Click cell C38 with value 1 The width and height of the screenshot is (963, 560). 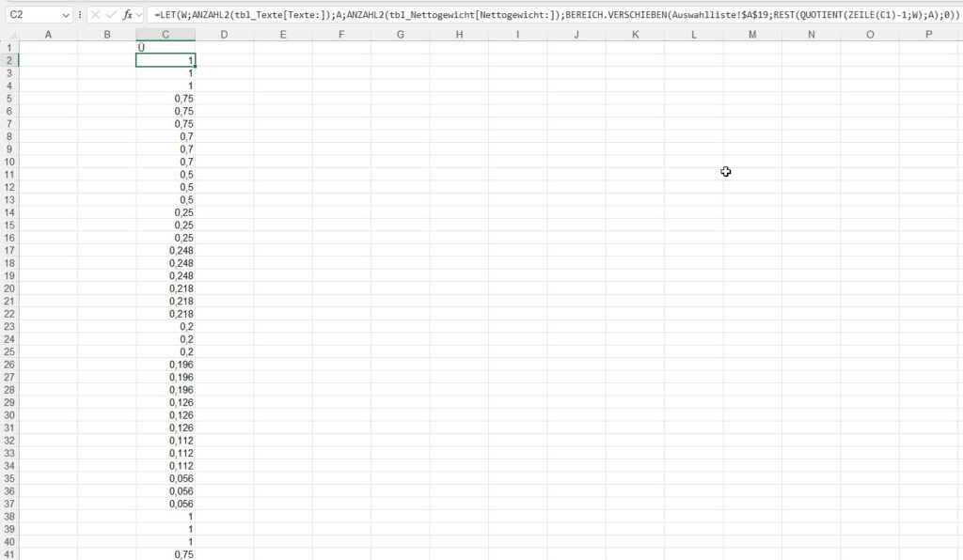click(x=166, y=517)
